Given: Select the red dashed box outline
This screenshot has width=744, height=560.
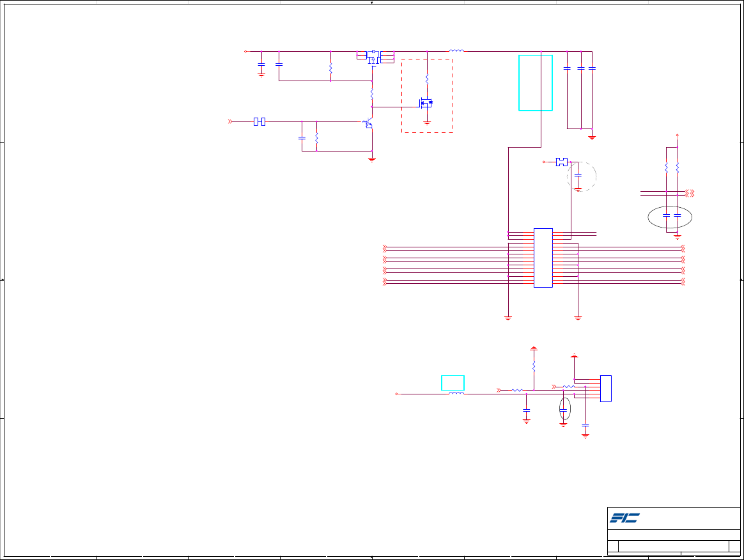Looking at the screenshot, I should coord(427,96).
